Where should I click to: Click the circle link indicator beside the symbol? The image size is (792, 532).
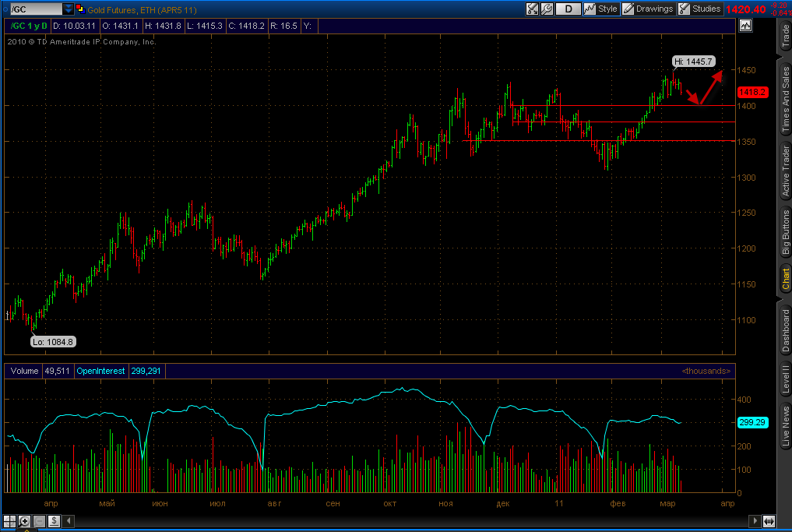[5, 9]
